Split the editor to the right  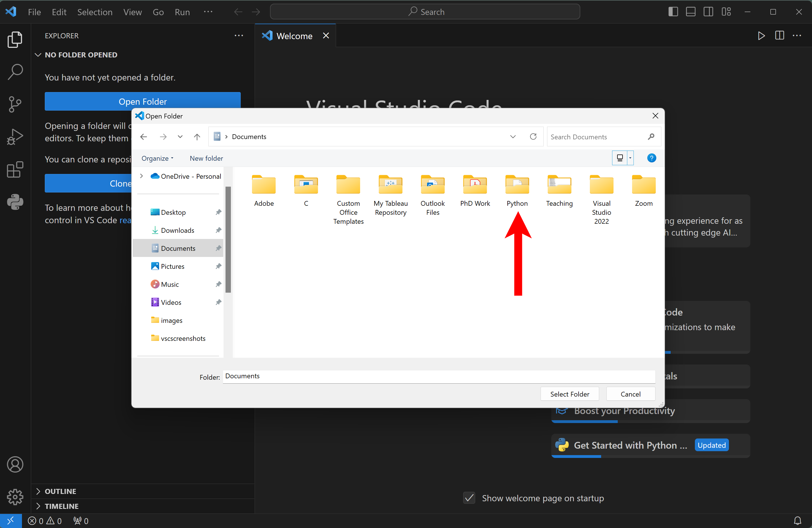tap(780, 36)
